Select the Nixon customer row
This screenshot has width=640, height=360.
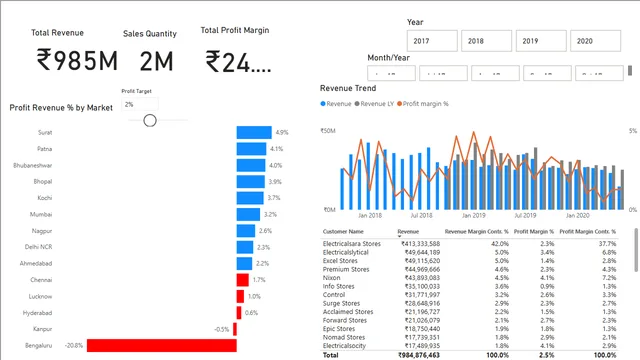pyautogui.click(x=469, y=278)
